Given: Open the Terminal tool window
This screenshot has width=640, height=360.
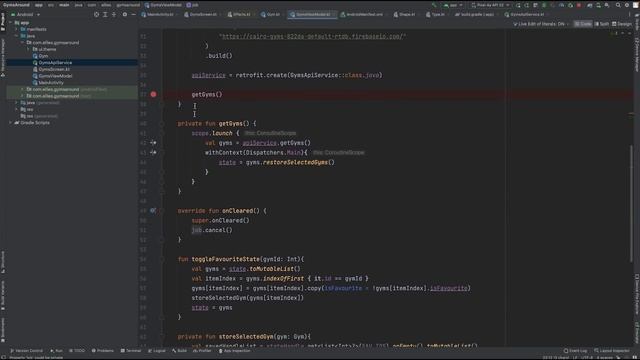Looking at the screenshot, I should pos(131,351).
